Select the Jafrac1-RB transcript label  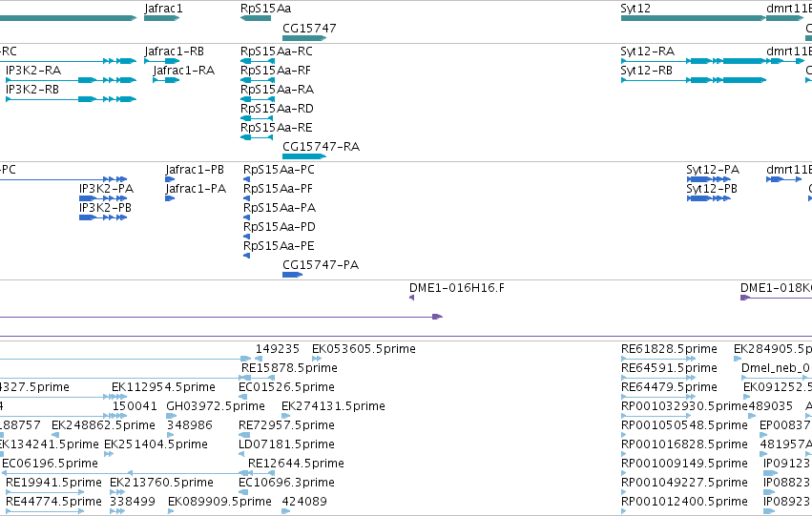click(x=174, y=52)
